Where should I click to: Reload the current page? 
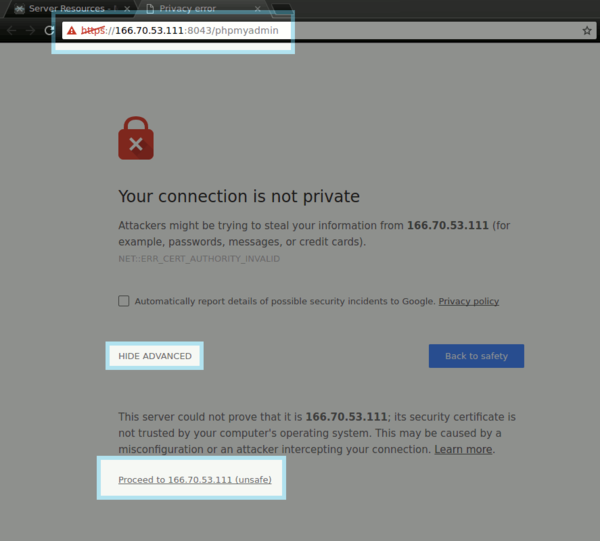click(48, 31)
